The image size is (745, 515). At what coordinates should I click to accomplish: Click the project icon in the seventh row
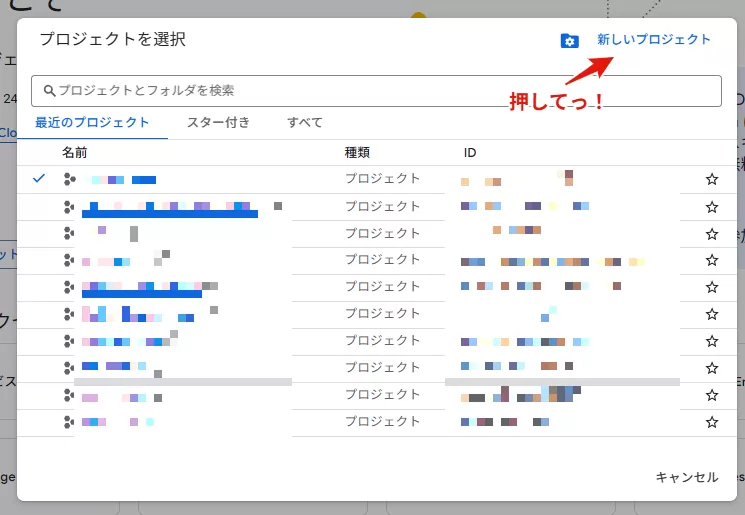(69, 341)
